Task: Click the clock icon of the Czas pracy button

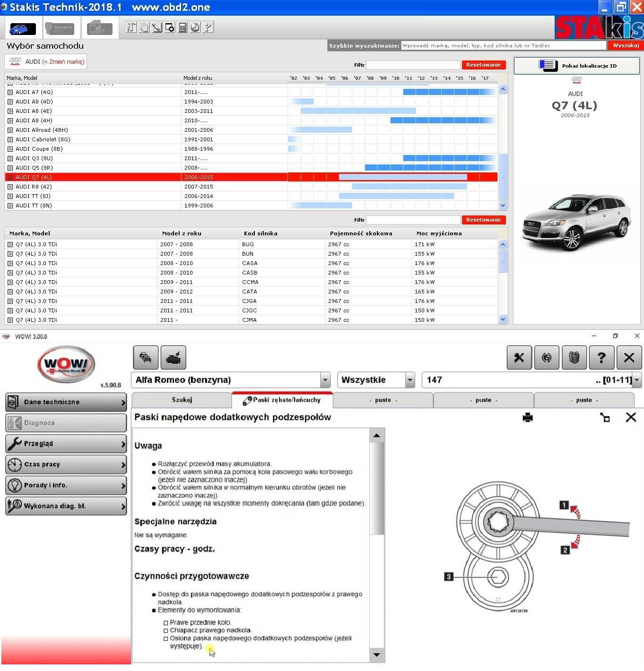Action: (x=15, y=465)
